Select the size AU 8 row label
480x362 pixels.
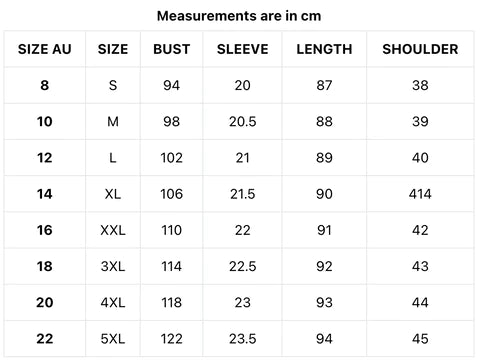pyautogui.click(x=45, y=85)
